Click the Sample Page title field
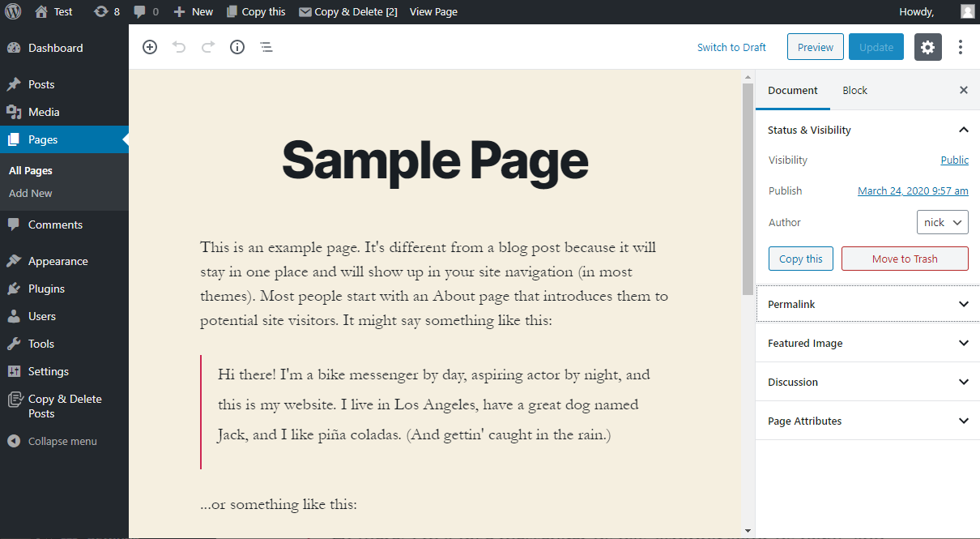This screenshot has height=539, width=980. pos(435,161)
